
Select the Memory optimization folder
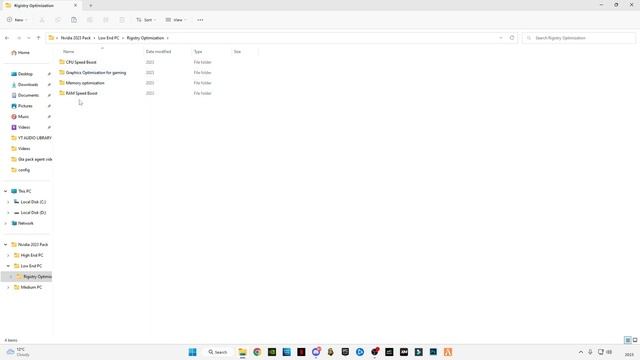click(x=85, y=83)
